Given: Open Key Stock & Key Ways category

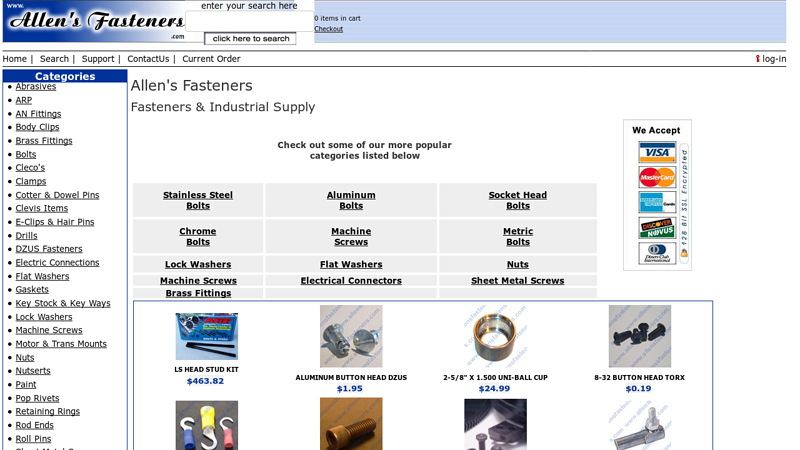Looking at the screenshot, I should 63,303.
